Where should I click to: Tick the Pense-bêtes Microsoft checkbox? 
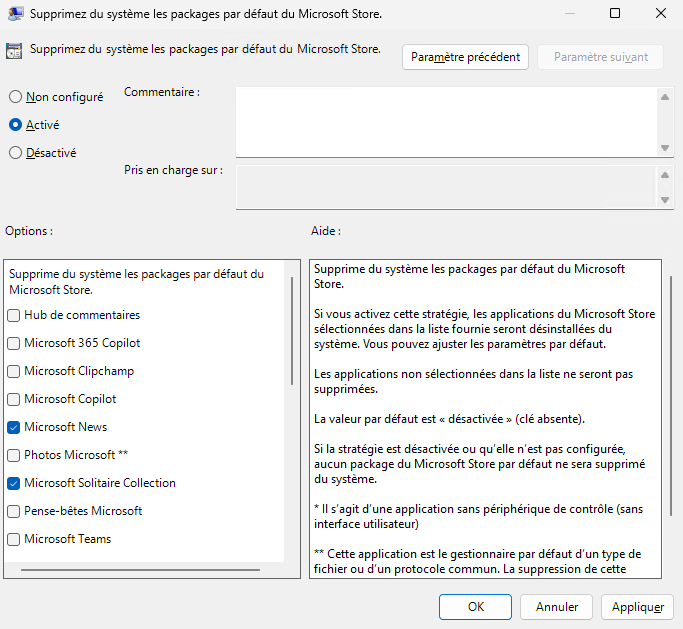coord(14,511)
